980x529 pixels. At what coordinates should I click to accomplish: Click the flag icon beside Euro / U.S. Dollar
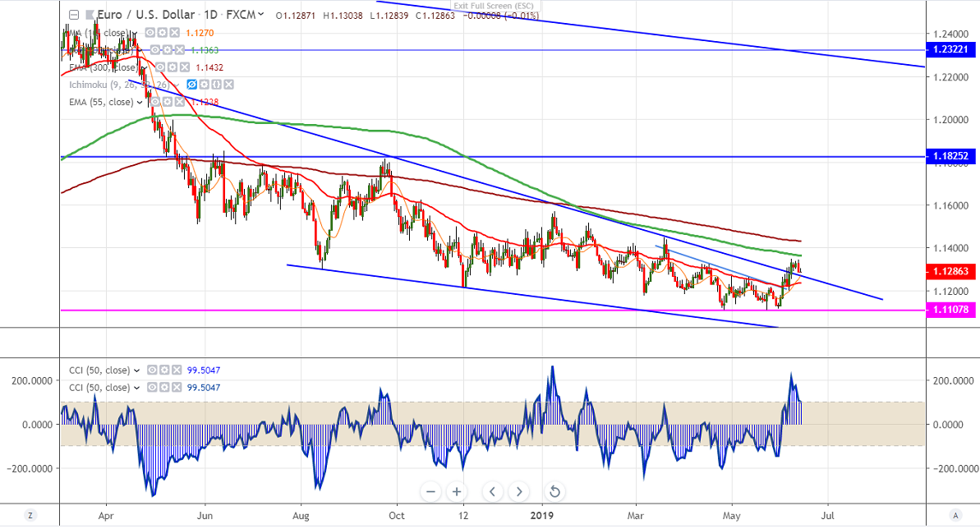tap(90, 15)
